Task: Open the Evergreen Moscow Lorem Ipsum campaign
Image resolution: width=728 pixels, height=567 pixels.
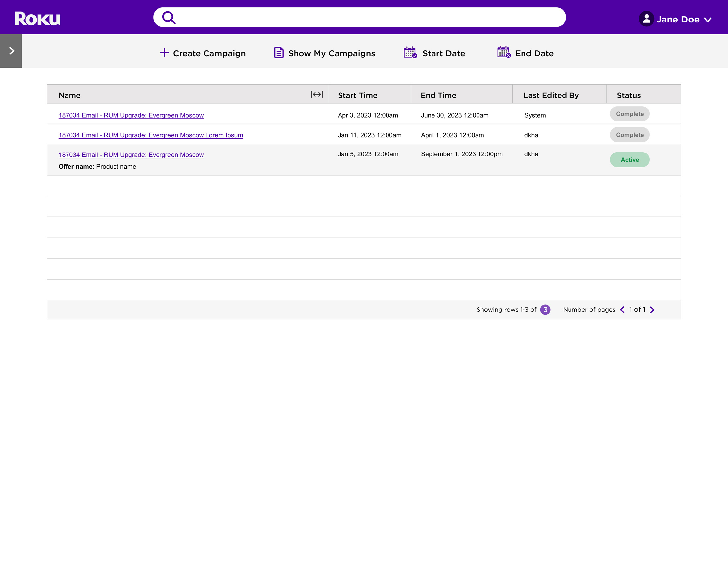Action: pos(151,135)
